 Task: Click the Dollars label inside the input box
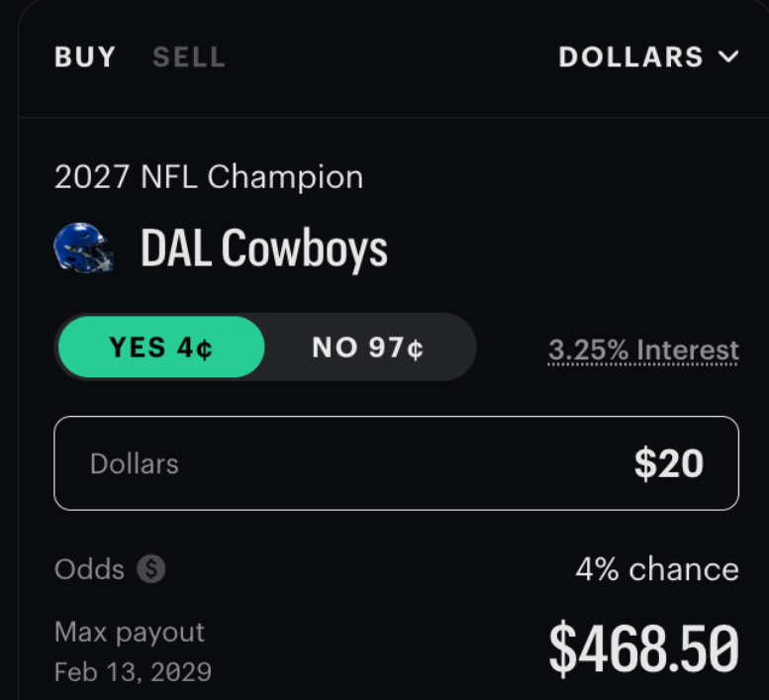click(135, 463)
